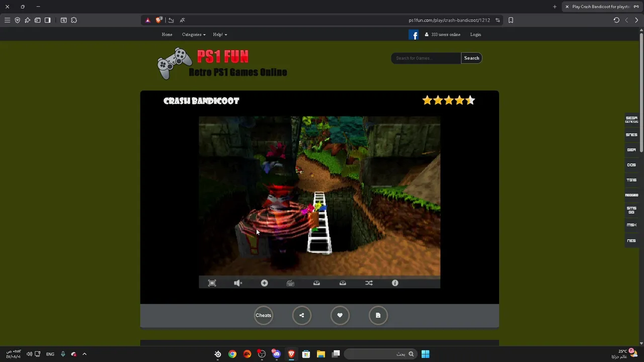Focus the Search for Games input field

pyautogui.click(x=426, y=58)
